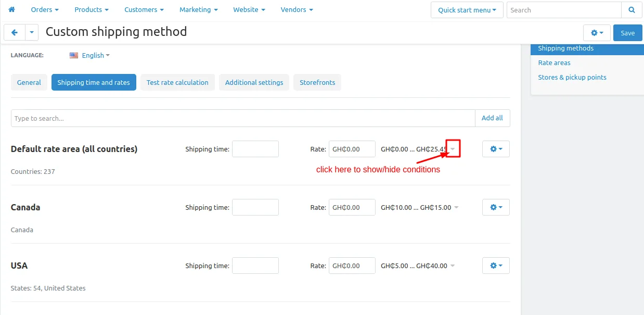Switch to the Storefronts tab

(x=317, y=82)
